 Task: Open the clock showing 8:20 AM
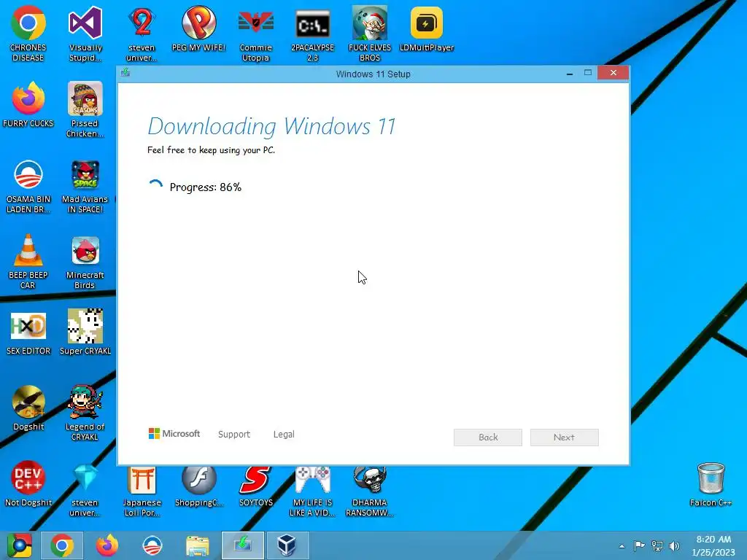(x=713, y=545)
